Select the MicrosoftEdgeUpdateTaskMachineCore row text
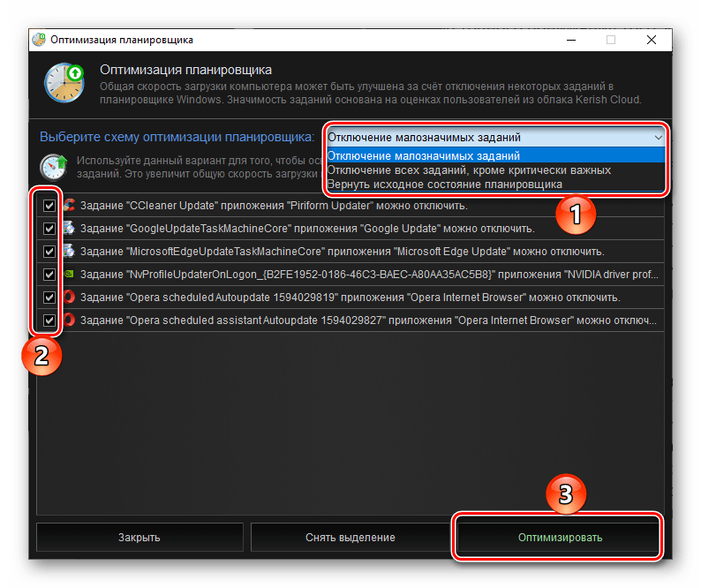 tap(342, 252)
